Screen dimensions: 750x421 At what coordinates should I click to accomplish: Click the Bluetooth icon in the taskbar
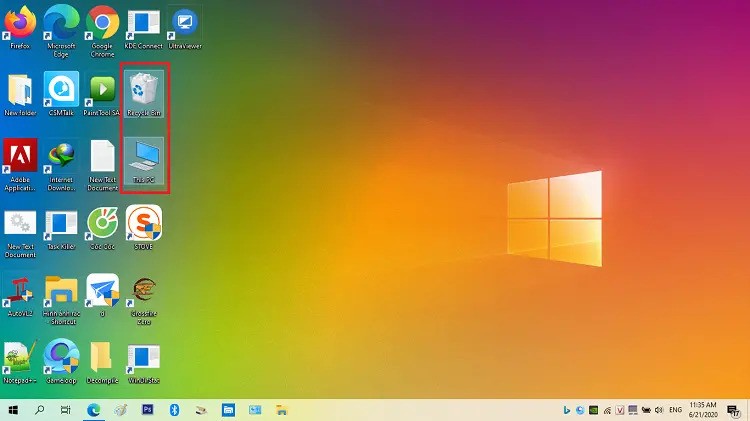tap(174, 410)
